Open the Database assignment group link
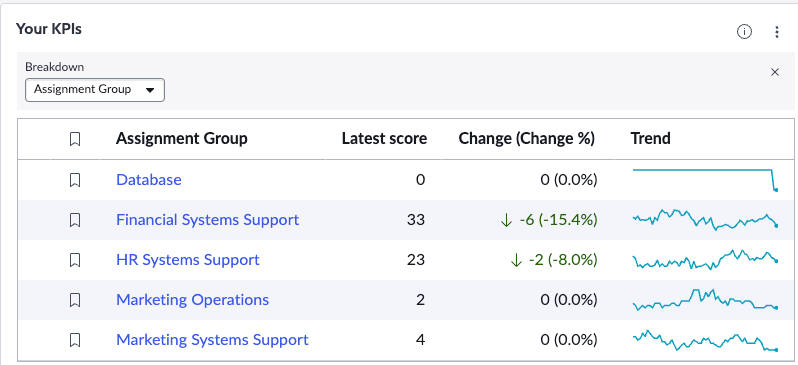 coord(149,180)
